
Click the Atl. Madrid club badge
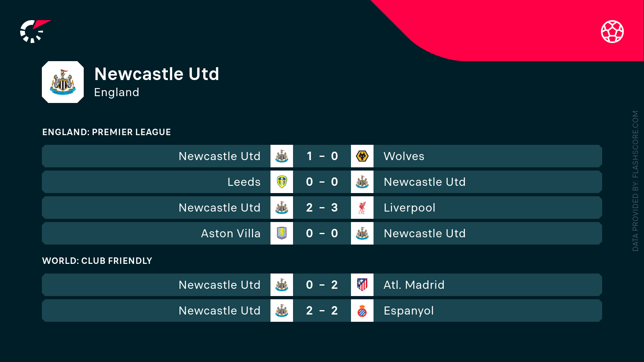(x=362, y=285)
